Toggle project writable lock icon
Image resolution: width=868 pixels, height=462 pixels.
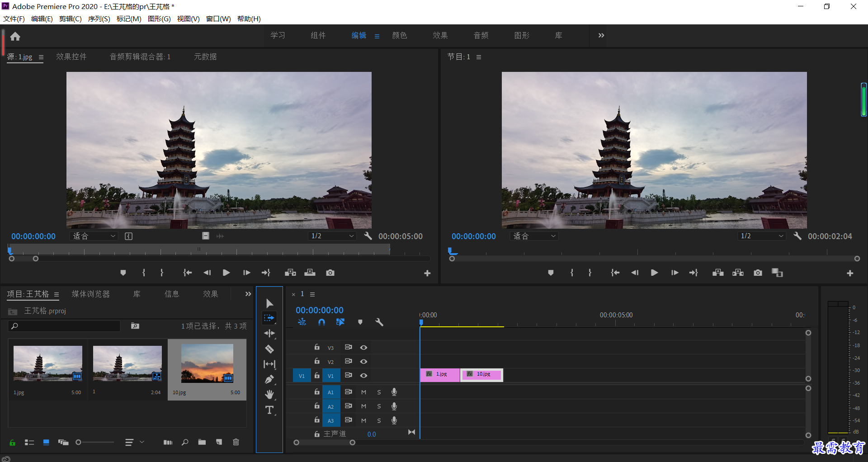pos(13,443)
